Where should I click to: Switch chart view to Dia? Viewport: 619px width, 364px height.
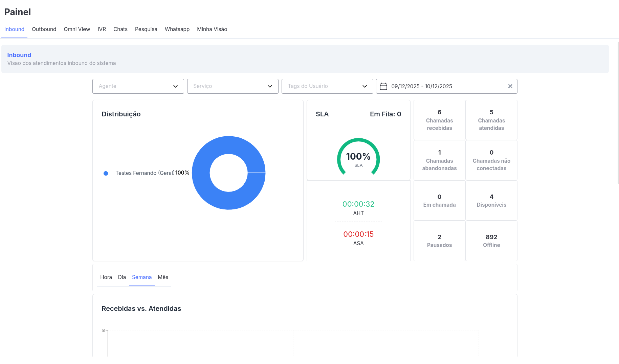click(122, 277)
